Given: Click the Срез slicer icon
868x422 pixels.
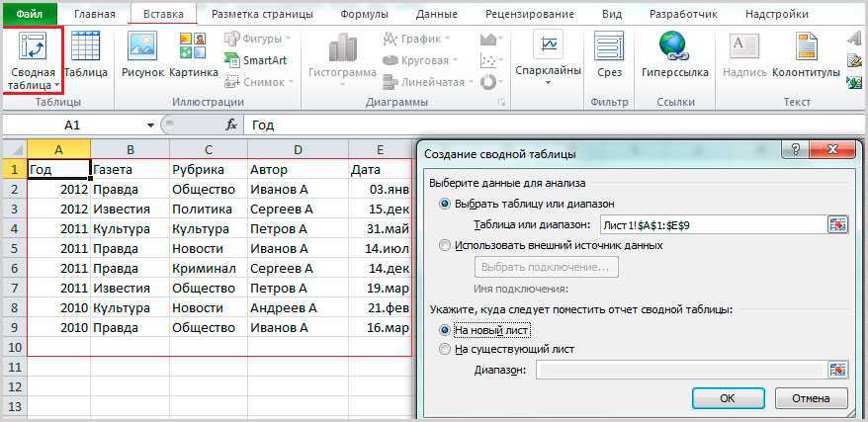Looking at the screenshot, I should (609, 46).
